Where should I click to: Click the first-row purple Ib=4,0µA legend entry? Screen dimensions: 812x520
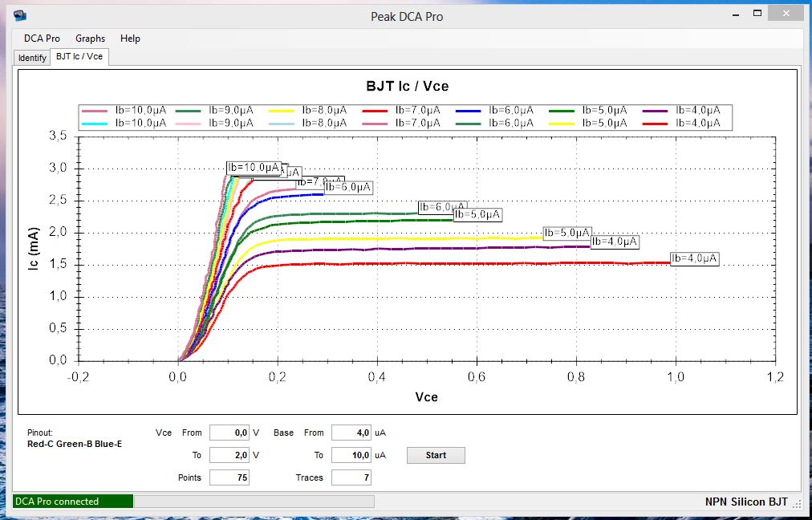point(681,110)
